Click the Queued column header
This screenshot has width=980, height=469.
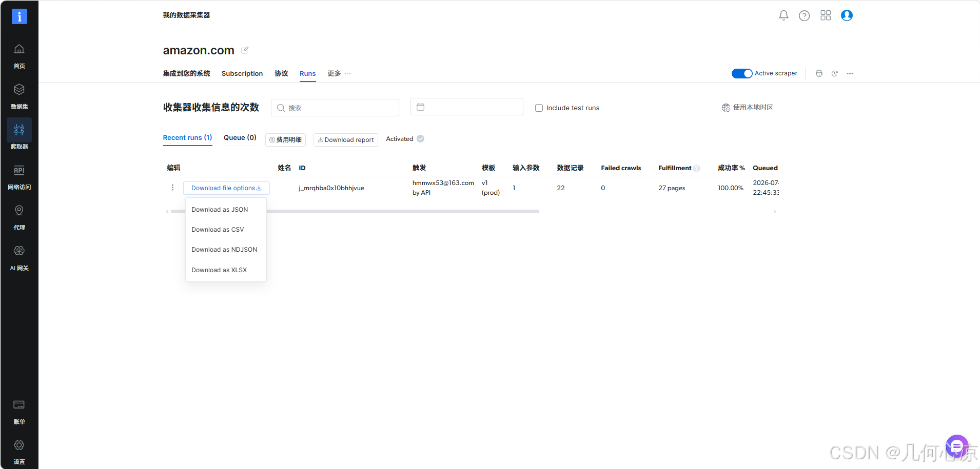765,168
